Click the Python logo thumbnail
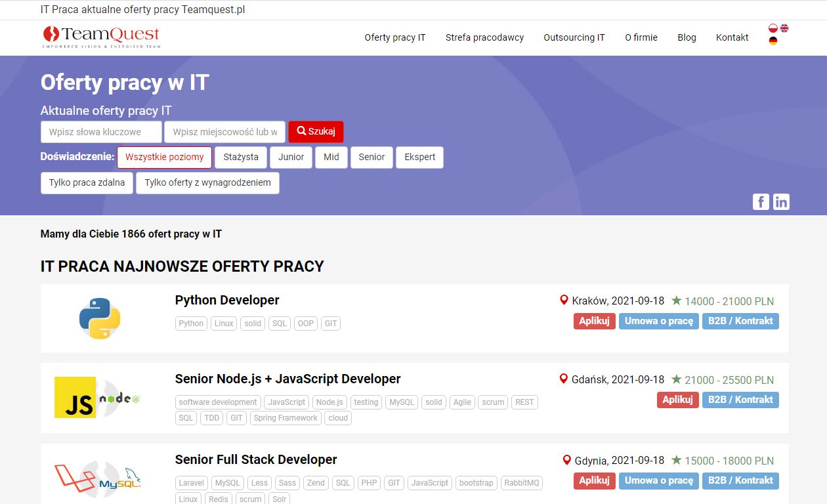Screen dimensions: 827x504 tap(100, 318)
